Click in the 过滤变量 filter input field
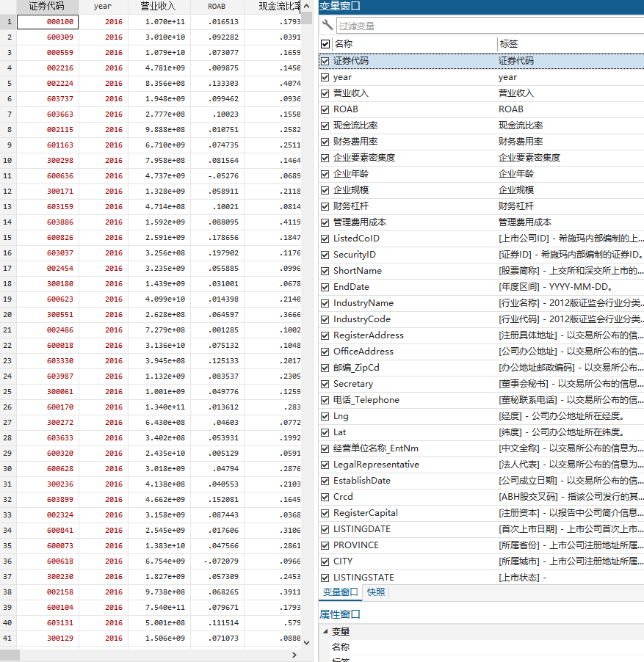This screenshot has width=644, height=662. 485,26
